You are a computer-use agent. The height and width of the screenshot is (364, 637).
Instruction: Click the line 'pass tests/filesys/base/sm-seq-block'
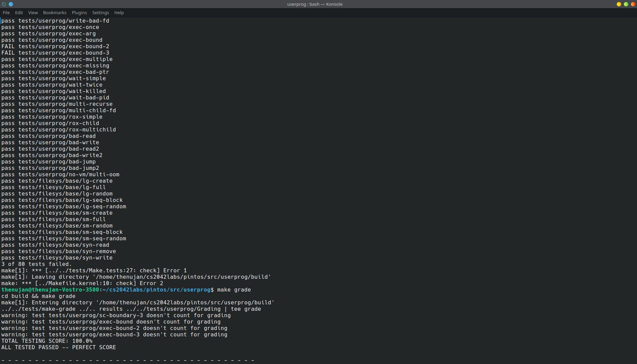pos(62,232)
